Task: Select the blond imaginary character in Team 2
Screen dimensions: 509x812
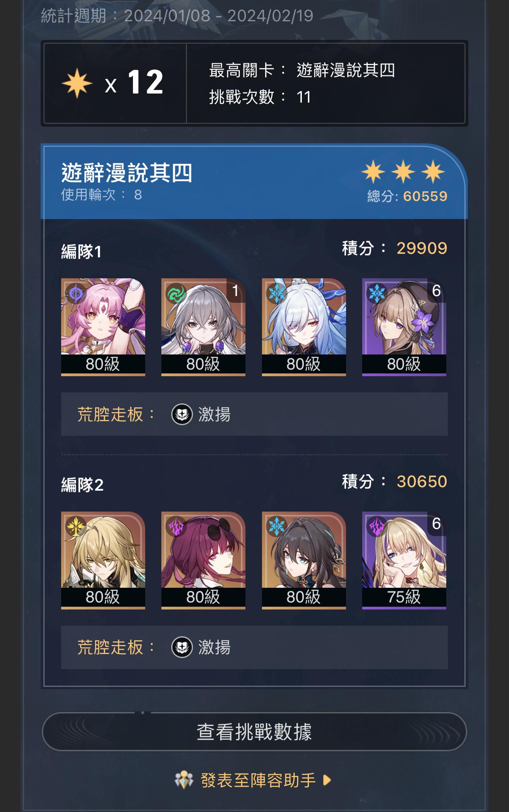Action: 103,560
